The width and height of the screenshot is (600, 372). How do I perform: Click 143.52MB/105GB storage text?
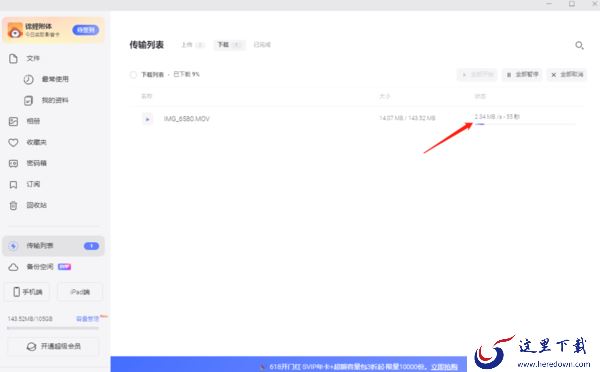click(x=30, y=318)
